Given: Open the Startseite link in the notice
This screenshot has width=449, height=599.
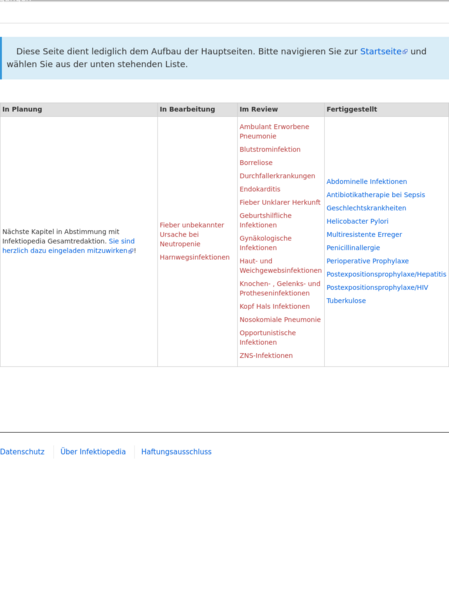Looking at the screenshot, I should [x=381, y=51].
